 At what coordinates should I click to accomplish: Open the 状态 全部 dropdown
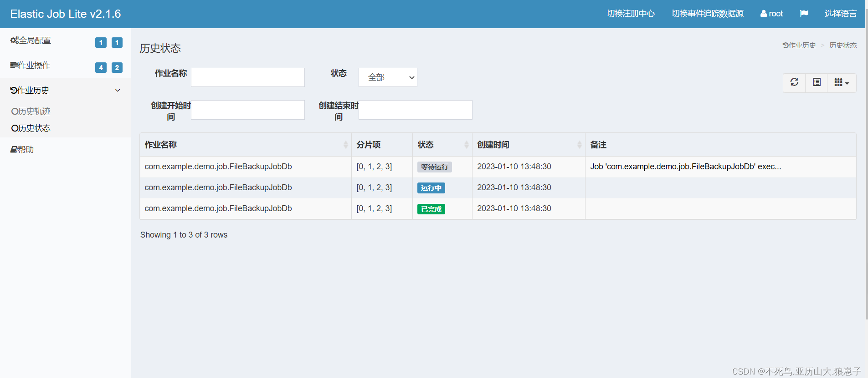pos(388,77)
